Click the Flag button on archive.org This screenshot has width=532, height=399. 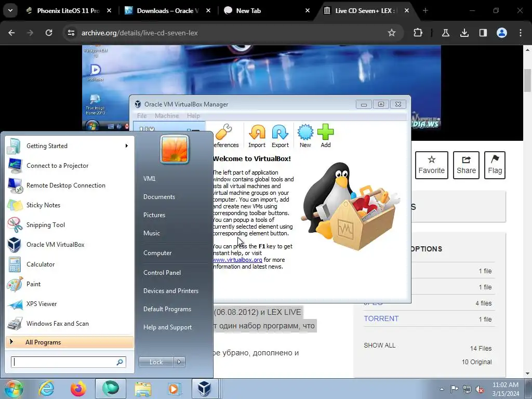pyautogui.click(x=495, y=165)
